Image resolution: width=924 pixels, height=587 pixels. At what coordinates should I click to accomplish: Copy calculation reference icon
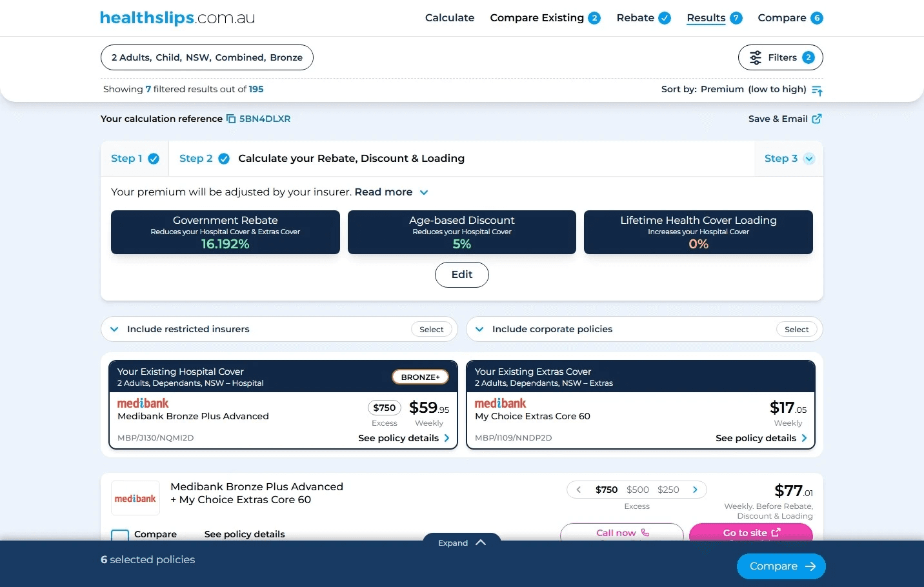[231, 119]
